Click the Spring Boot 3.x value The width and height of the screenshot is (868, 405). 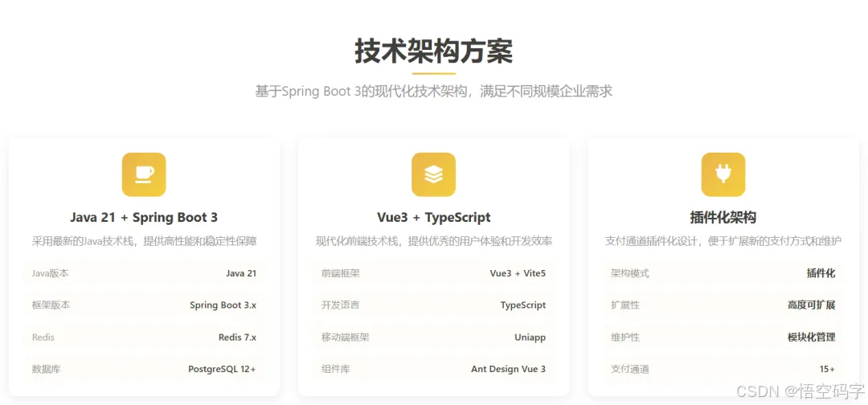[223, 305]
